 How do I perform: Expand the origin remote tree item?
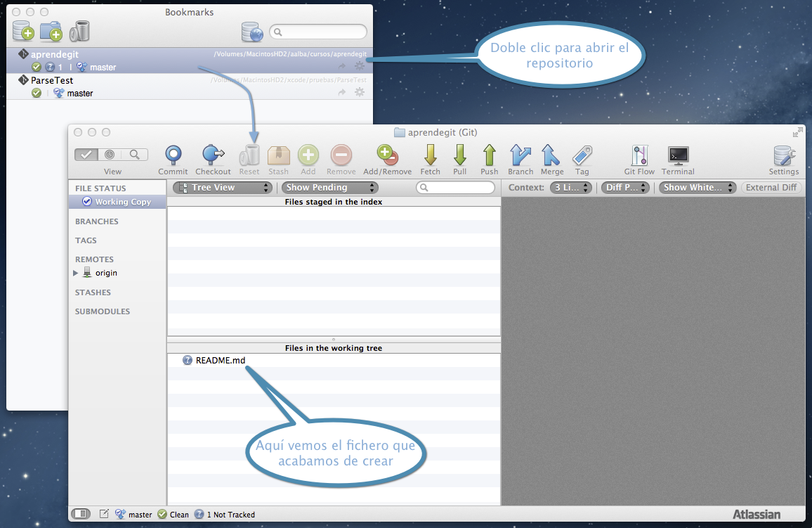pyautogui.click(x=76, y=273)
